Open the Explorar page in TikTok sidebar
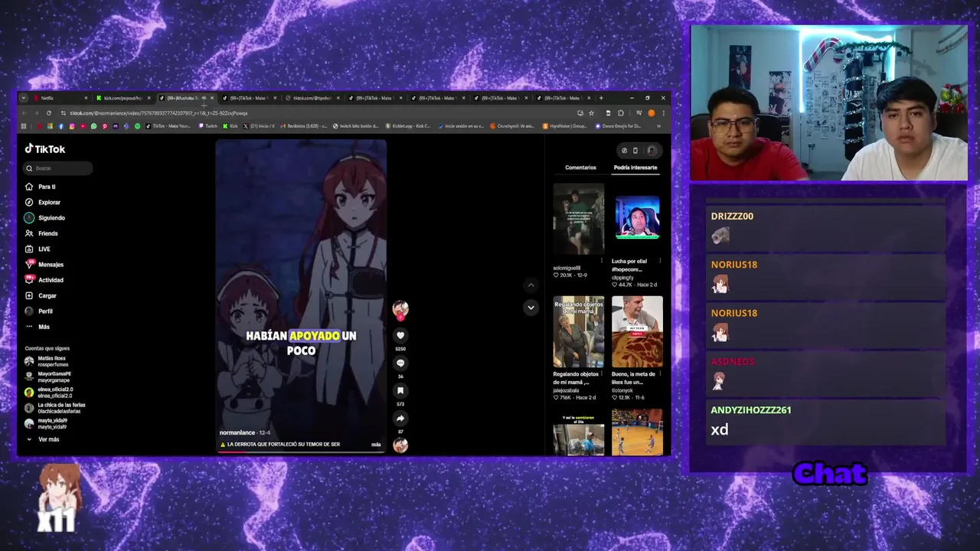Viewport: 980px width, 551px height. click(x=43, y=202)
